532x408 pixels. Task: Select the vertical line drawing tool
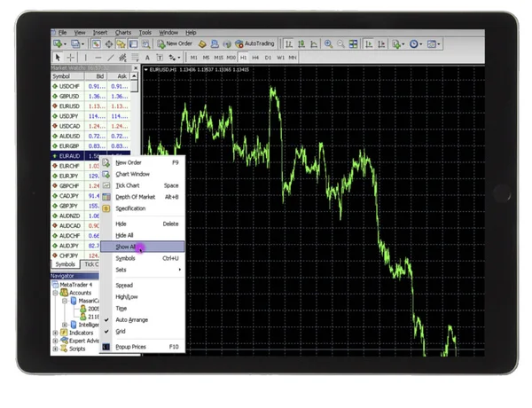click(x=85, y=58)
